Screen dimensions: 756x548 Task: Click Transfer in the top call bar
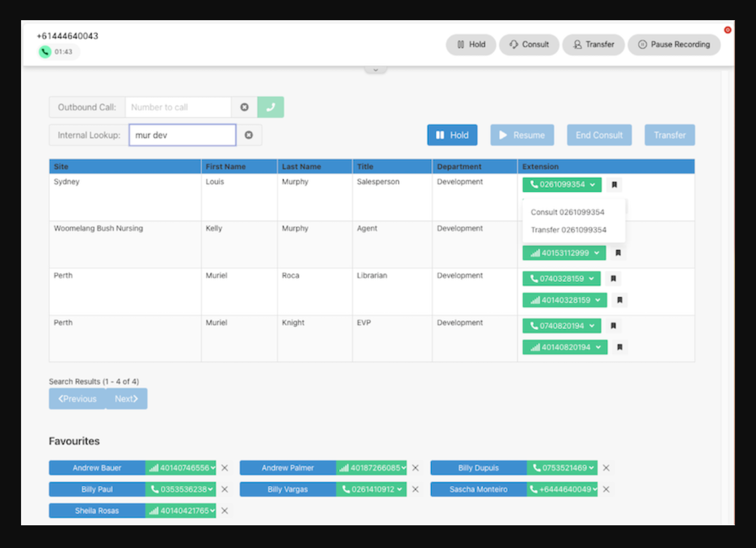pos(594,45)
